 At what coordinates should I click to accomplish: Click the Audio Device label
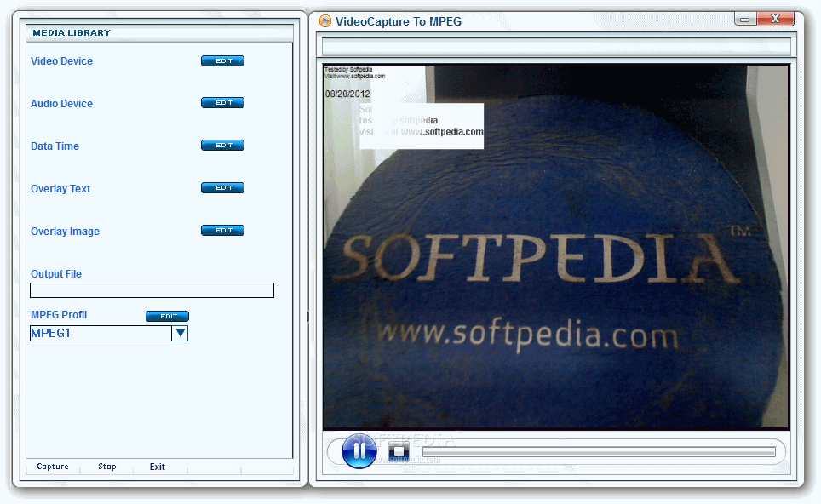tap(62, 104)
